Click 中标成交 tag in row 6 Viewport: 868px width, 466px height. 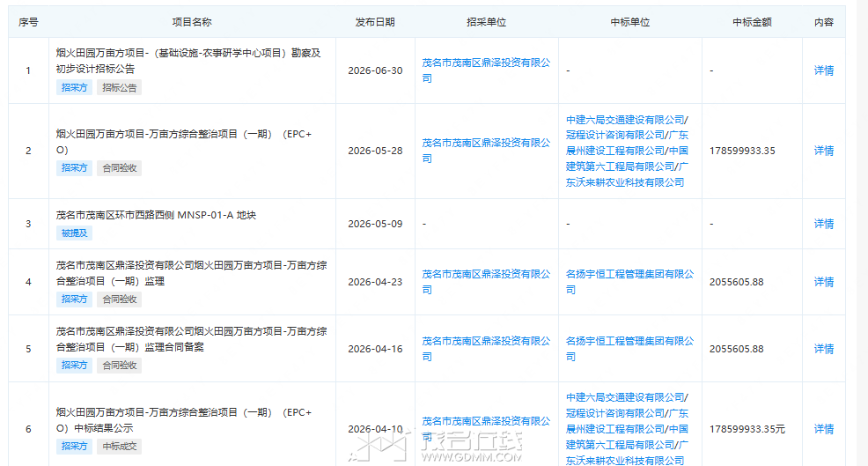coord(119,446)
